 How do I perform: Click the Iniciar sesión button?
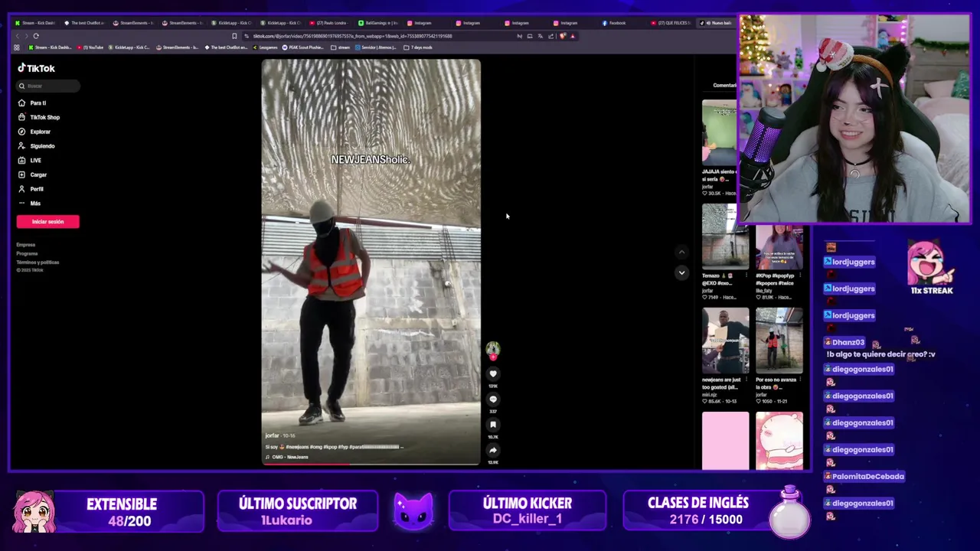(47, 222)
